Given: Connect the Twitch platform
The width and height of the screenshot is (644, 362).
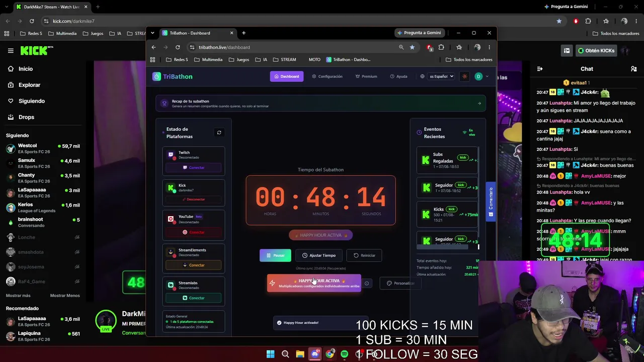Looking at the screenshot, I should pos(194,167).
